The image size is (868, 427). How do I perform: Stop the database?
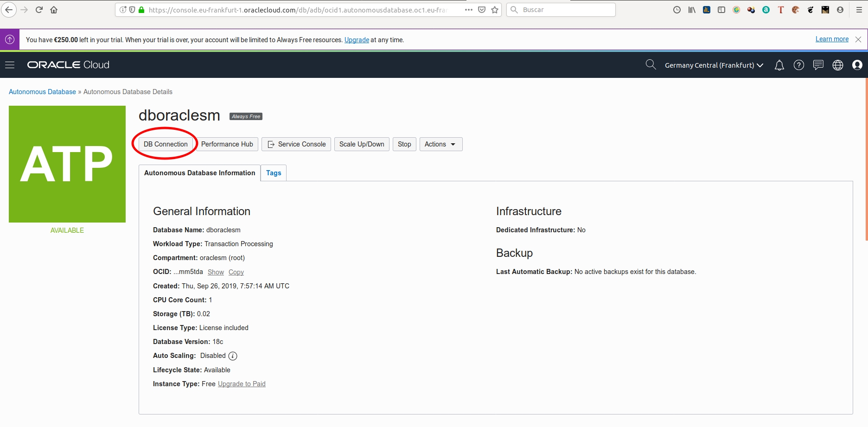click(404, 144)
